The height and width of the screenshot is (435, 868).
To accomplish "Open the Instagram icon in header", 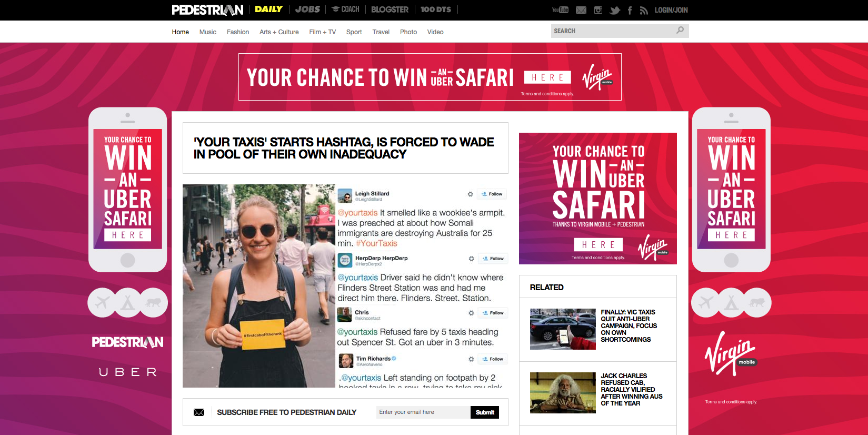I will point(598,10).
